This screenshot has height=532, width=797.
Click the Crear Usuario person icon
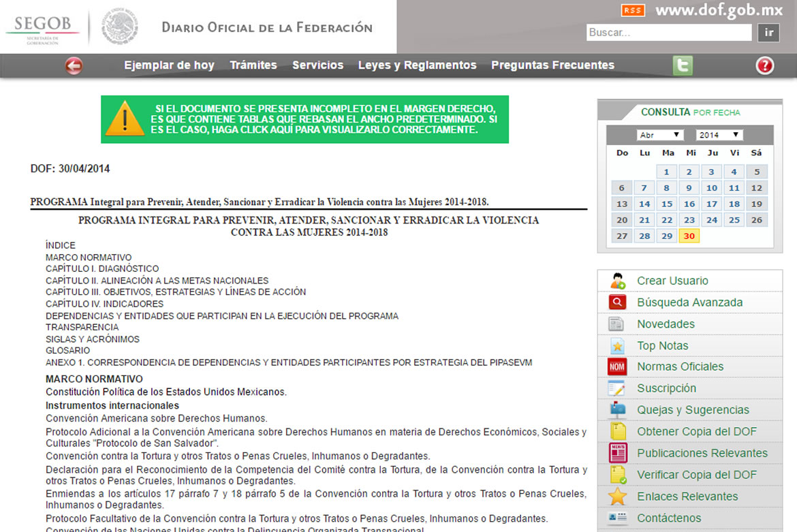click(617, 281)
